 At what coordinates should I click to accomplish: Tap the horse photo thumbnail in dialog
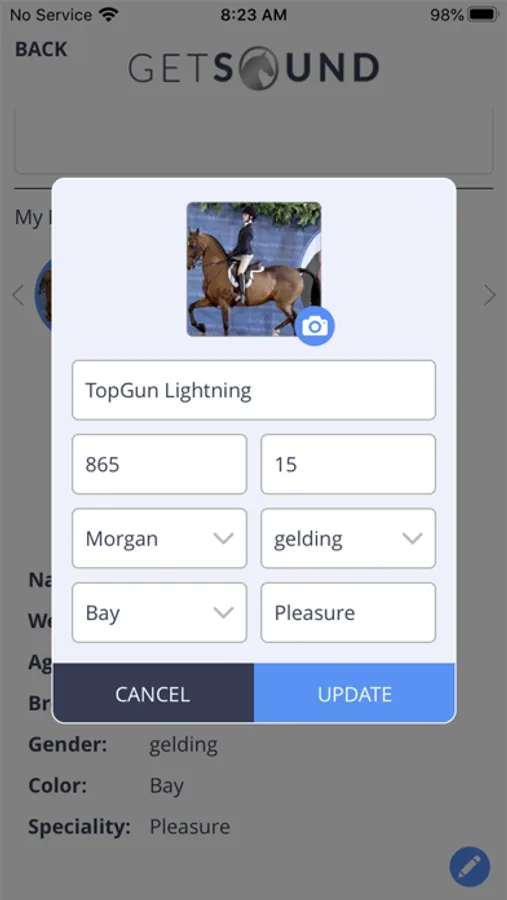[254, 269]
